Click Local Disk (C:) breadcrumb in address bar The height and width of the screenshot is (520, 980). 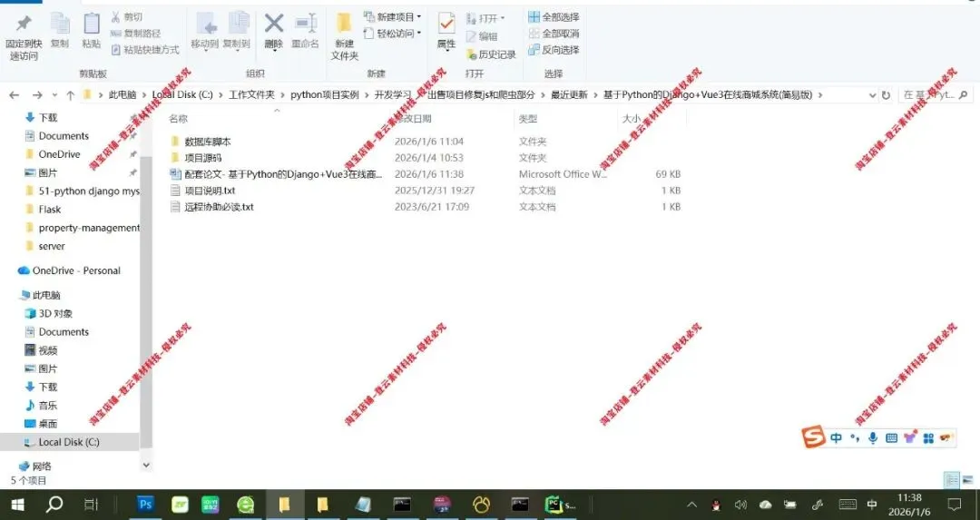(x=182, y=95)
